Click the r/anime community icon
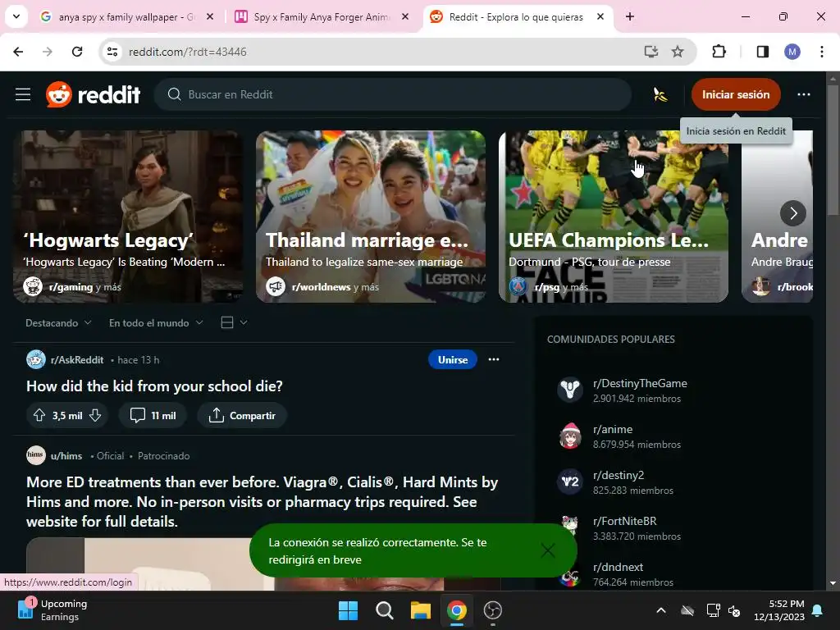Screen dimensions: 840x630 [x=570, y=436]
